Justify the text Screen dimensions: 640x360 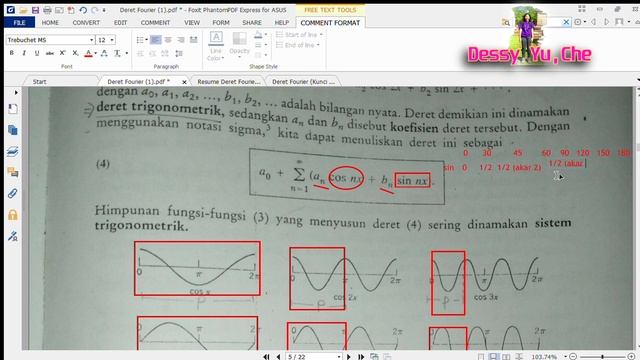pyautogui.click(x=193, y=40)
